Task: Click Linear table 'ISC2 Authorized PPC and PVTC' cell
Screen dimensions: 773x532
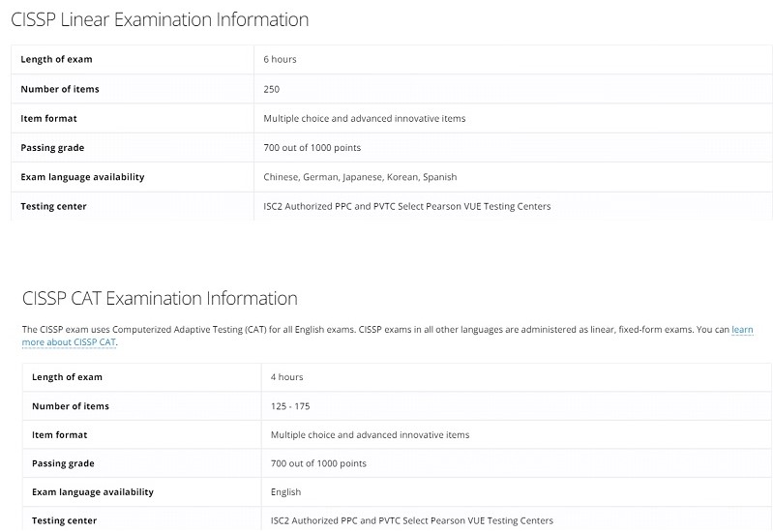Action: [x=513, y=206]
